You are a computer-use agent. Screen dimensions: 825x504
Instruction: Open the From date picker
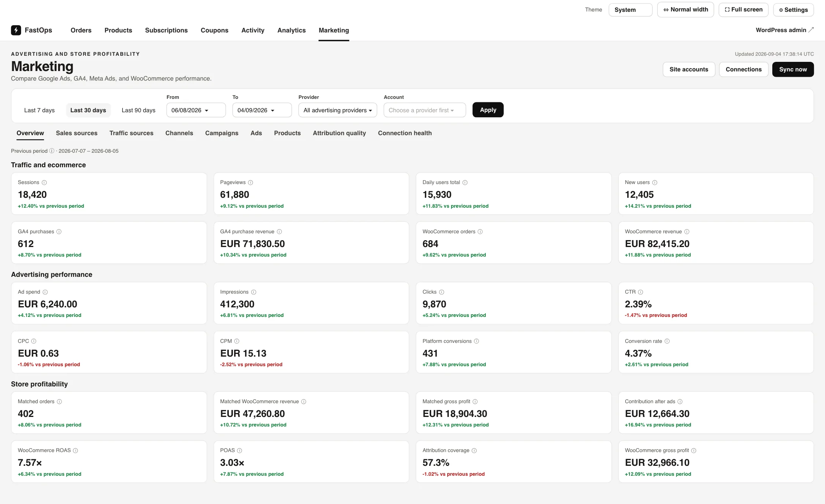pyautogui.click(x=196, y=110)
